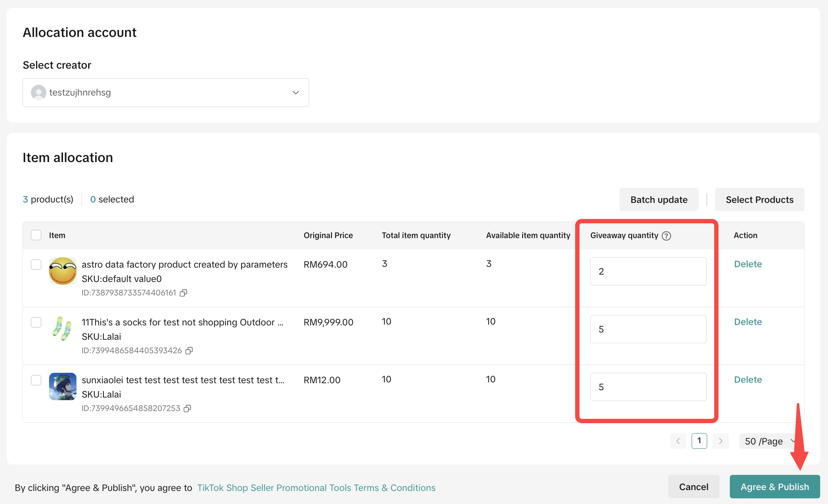Copy the sunxiaolei product ID
Viewport: 828px width, 504px height.
[x=187, y=408]
